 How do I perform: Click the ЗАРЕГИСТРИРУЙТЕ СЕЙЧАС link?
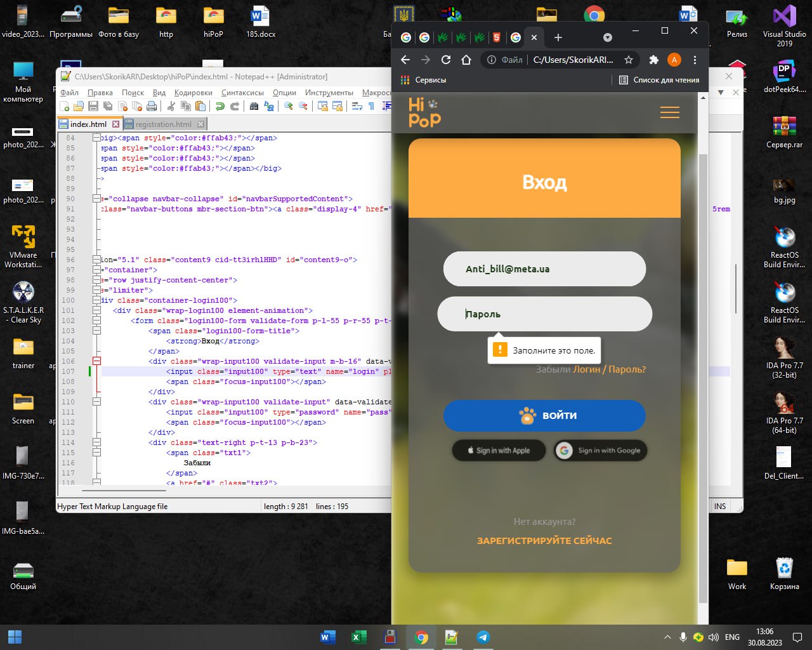[544, 541]
